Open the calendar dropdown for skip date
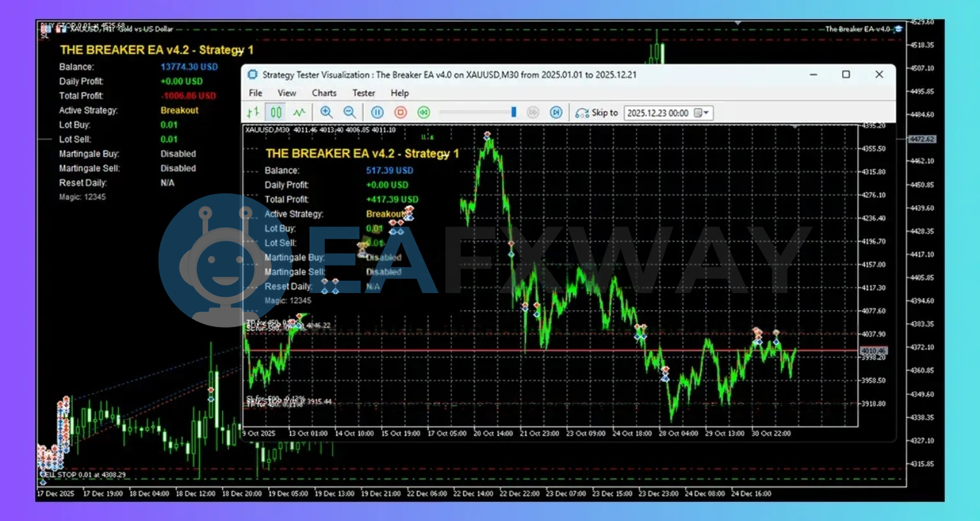The height and width of the screenshot is (521, 980). (702, 113)
